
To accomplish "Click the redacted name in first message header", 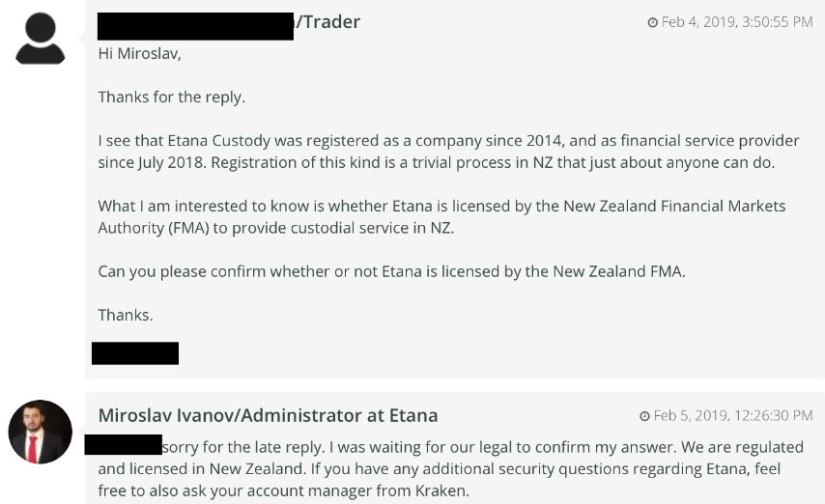I will [x=195, y=26].
